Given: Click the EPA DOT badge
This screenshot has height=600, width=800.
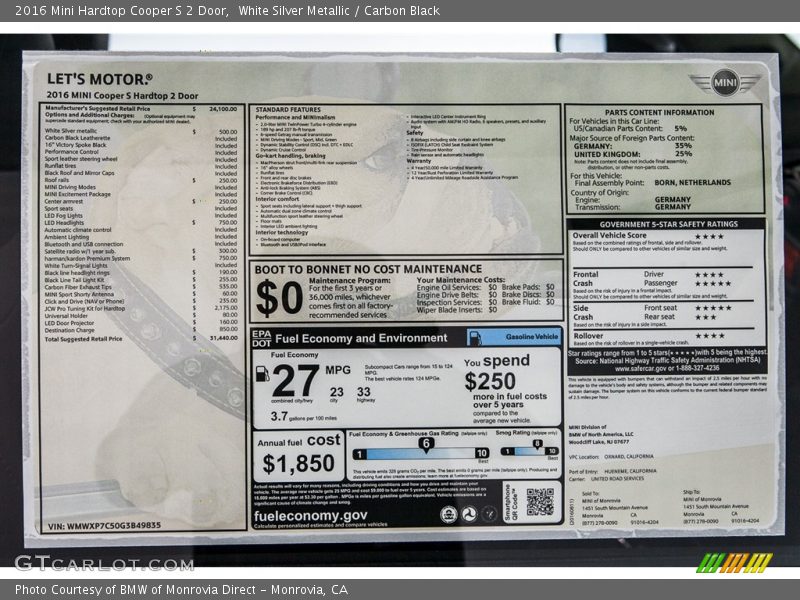Looking at the screenshot, I should pos(261,338).
